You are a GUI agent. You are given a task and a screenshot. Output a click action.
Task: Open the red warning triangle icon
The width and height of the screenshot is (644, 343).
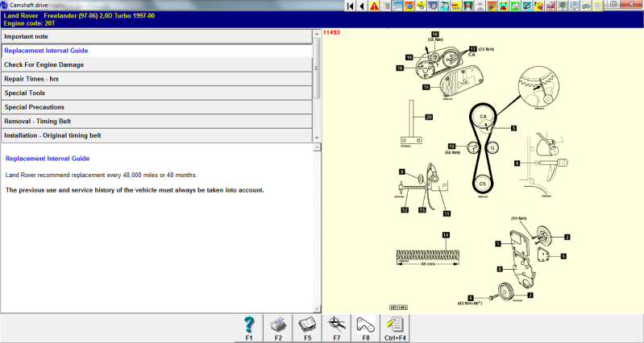(374, 6)
